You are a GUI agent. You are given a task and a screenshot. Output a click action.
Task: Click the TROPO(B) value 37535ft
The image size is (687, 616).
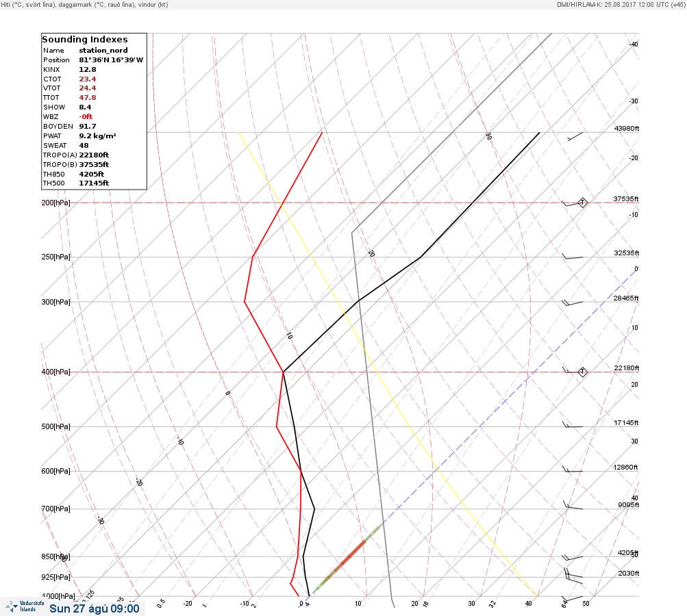click(x=94, y=165)
